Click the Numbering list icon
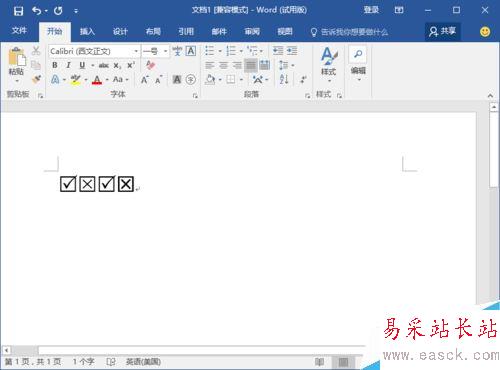The width and height of the screenshot is (500, 370). pyautogui.click(x=231, y=51)
